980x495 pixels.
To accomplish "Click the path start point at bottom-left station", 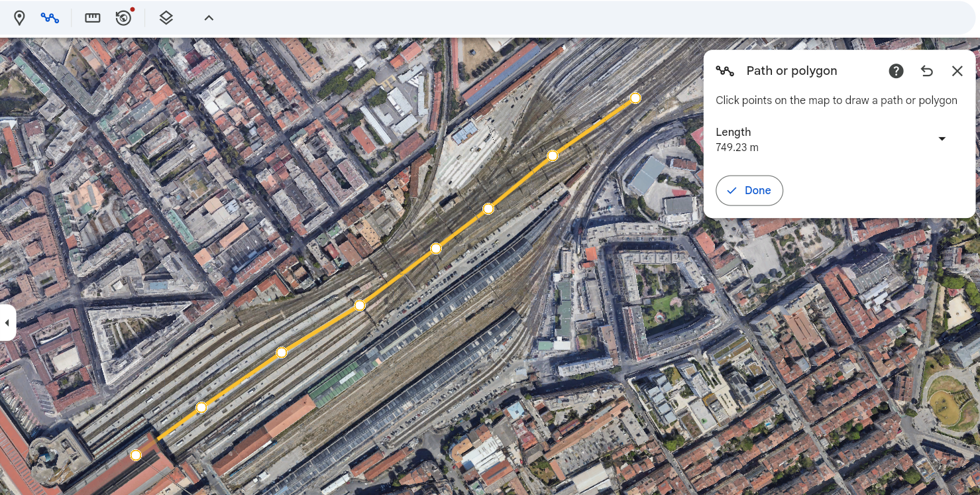I will [x=136, y=455].
